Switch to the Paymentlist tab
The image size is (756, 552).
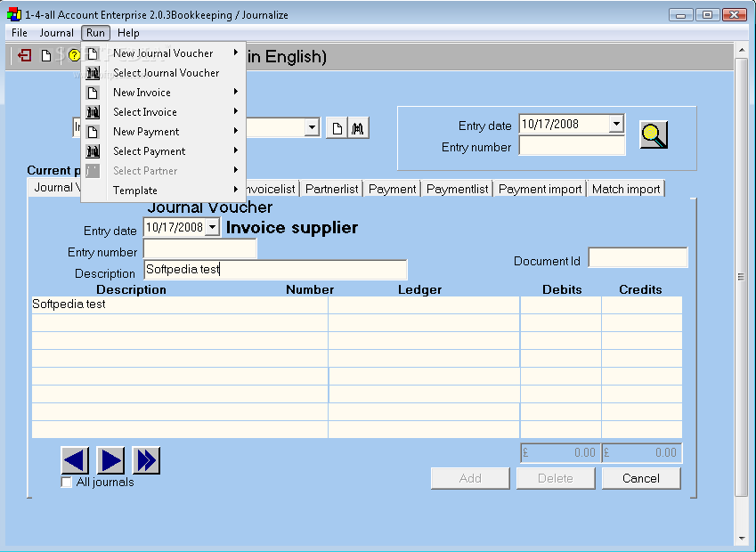click(x=457, y=189)
